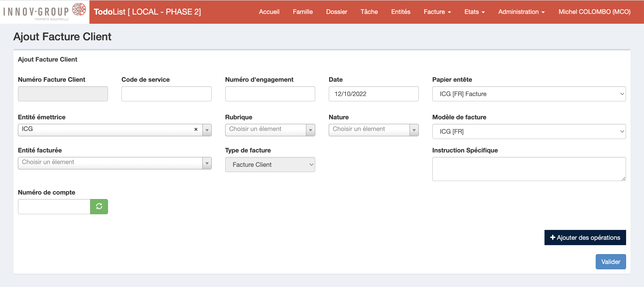Open the Entité émettrice dropdown arrow
644x287 pixels.
(207, 130)
